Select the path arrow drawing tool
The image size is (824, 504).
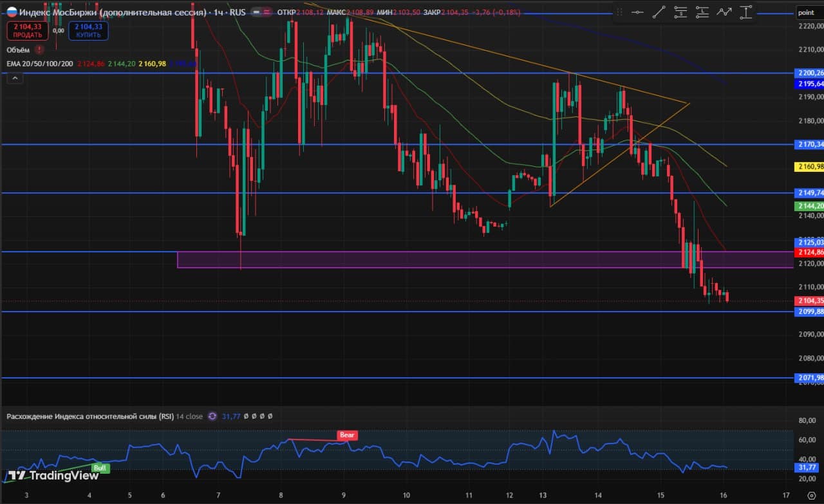coord(724,12)
